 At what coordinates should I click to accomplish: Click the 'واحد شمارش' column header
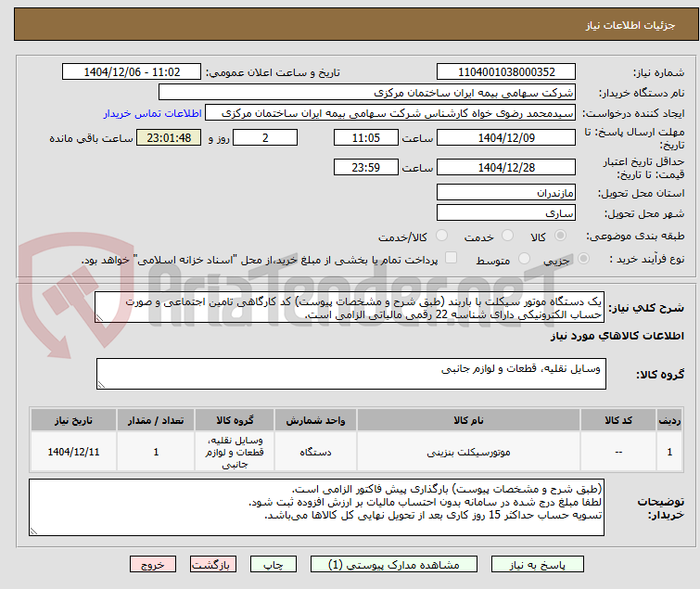[315, 421]
